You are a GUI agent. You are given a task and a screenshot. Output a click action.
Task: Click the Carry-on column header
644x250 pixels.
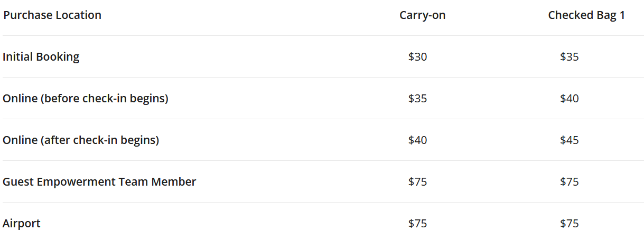coord(423,15)
